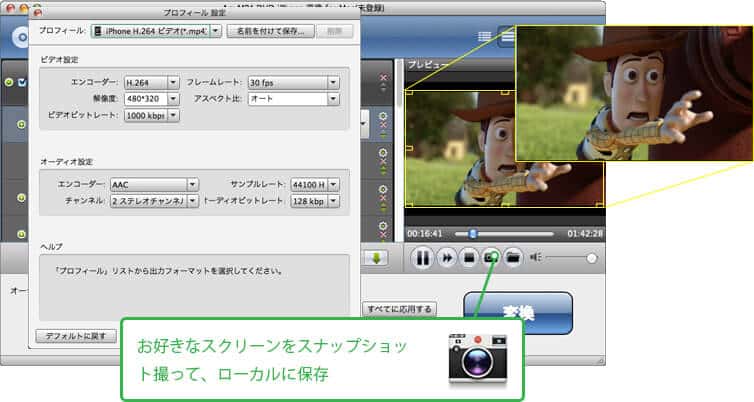Click the preview seek slider handle
Screen dimensions: 754x402
pos(473,234)
